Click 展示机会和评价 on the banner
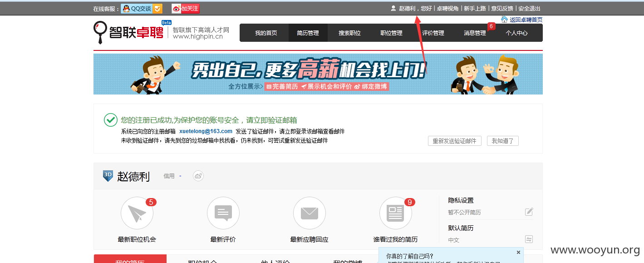The height and width of the screenshot is (263, 644). pyautogui.click(x=327, y=86)
